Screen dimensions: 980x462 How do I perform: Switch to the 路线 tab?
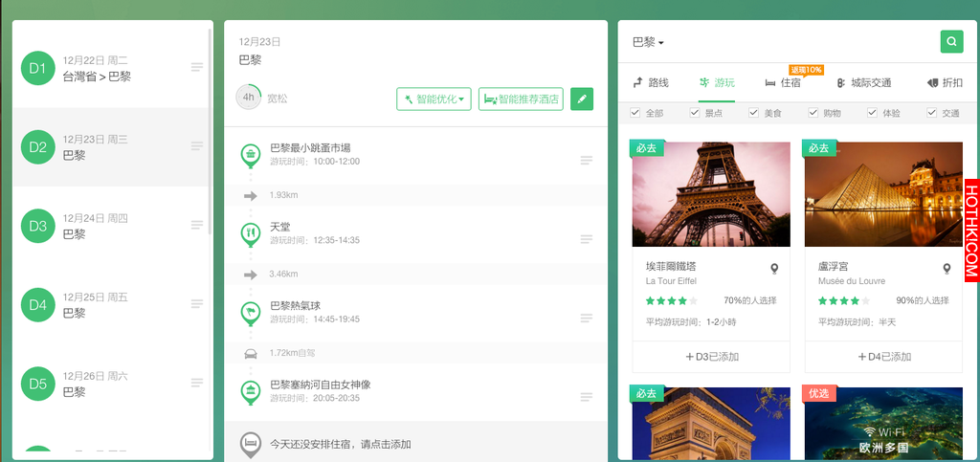point(651,82)
